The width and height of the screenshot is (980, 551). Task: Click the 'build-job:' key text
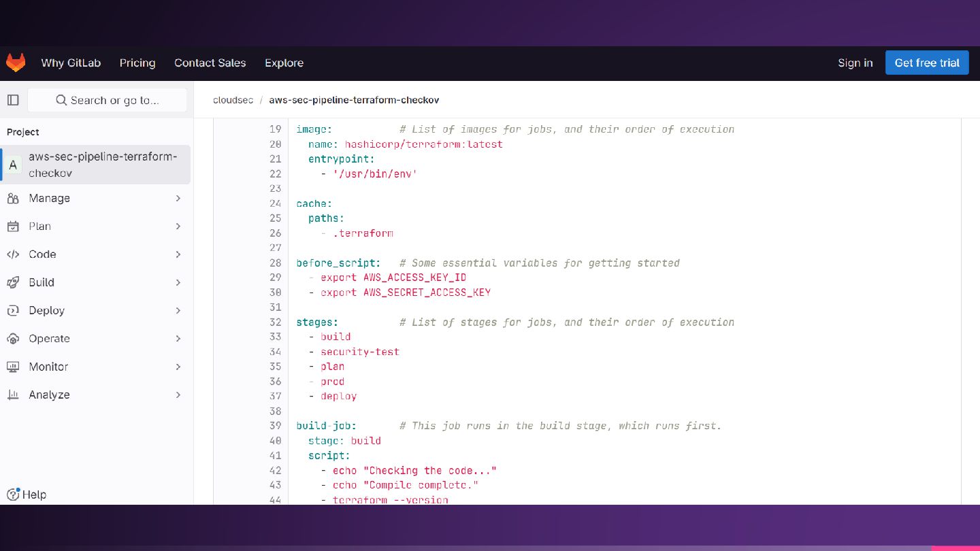[327, 426]
